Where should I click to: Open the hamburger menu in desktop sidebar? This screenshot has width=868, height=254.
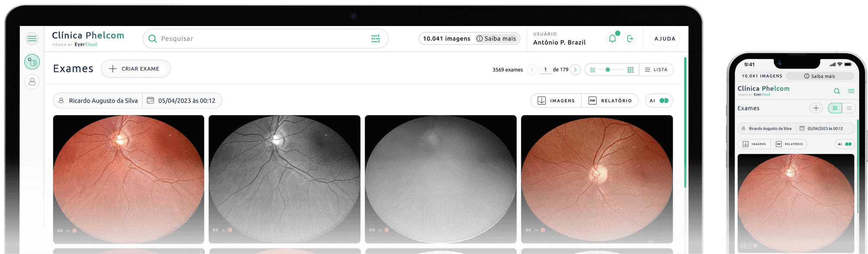point(32,39)
